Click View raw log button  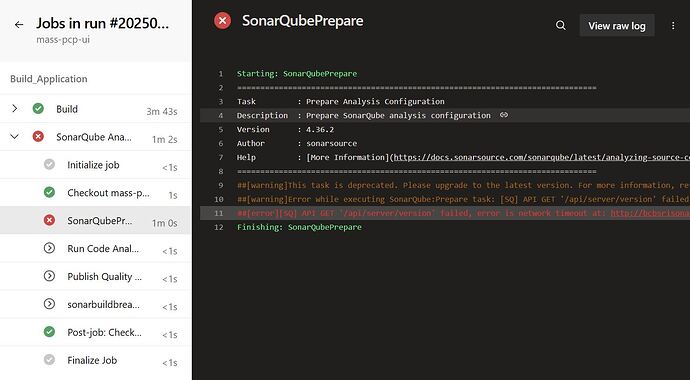(x=617, y=26)
